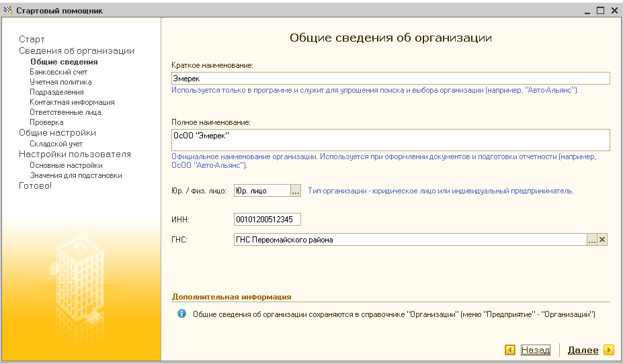This screenshot has height=364, width=623.
Task: Click the blue info icon
Action: click(x=181, y=314)
